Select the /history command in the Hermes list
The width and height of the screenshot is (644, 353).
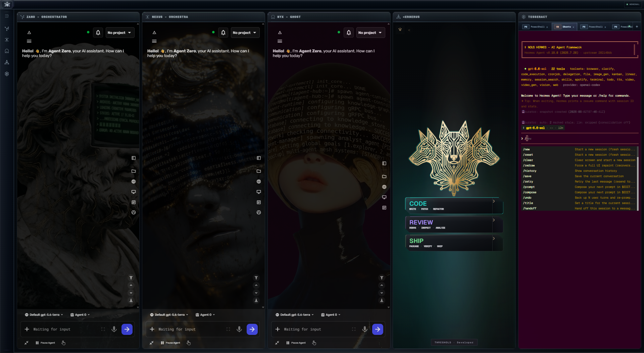(579, 171)
